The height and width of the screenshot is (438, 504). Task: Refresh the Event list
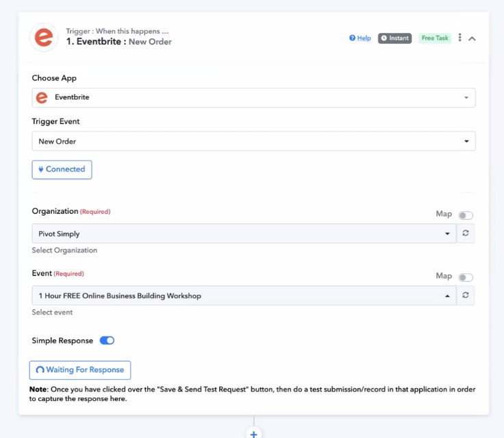coord(466,295)
